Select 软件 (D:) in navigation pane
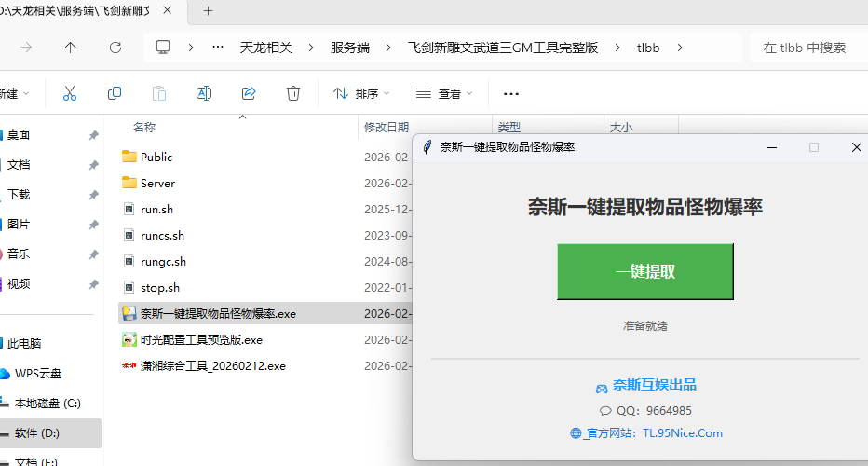 point(36,433)
